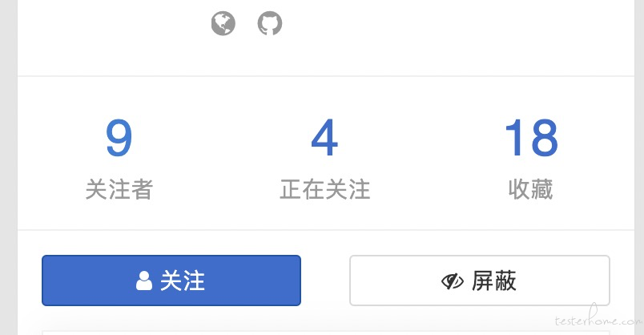Click the testerhome.com watermark
The image size is (644, 335).
coord(599,318)
